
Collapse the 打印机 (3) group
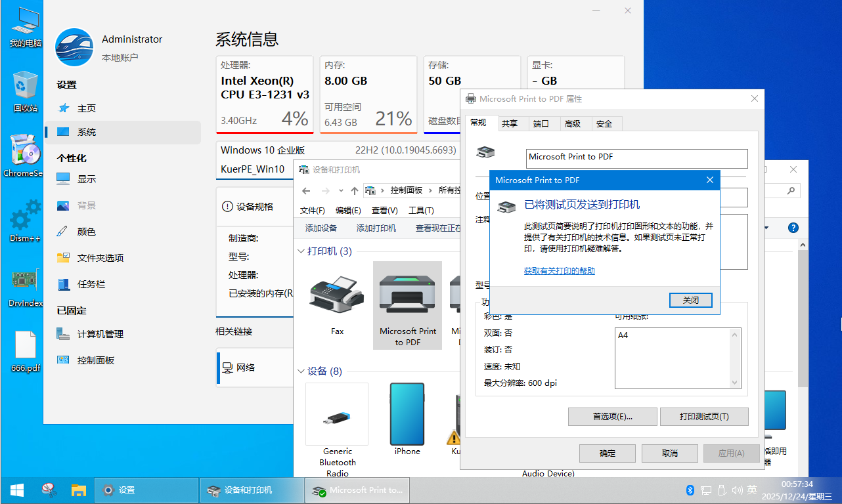pyautogui.click(x=301, y=251)
